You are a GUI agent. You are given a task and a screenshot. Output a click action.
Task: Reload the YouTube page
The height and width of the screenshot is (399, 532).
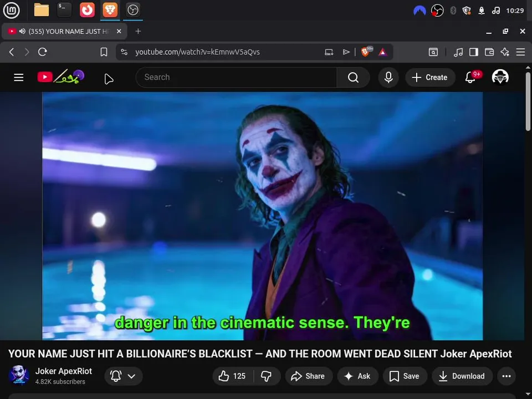pyautogui.click(x=43, y=52)
